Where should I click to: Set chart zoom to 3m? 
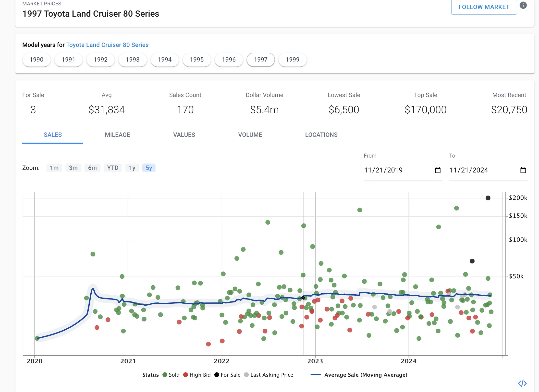click(73, 168)
